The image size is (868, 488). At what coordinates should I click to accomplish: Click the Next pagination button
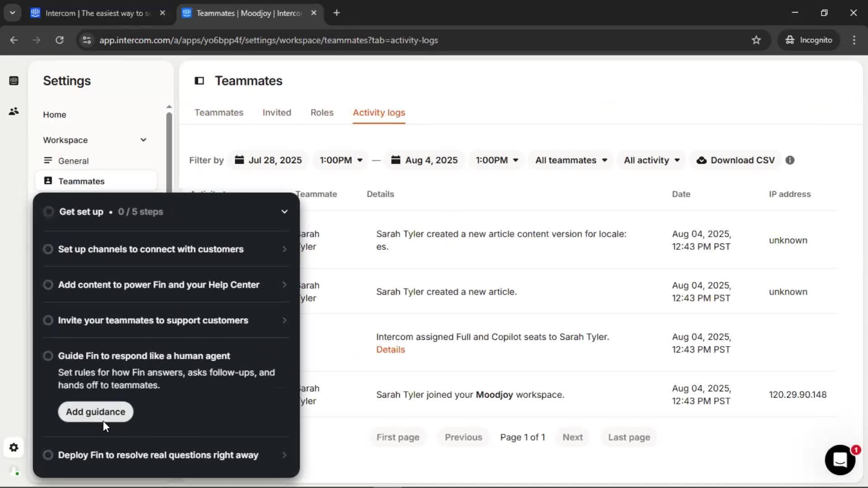pyautogui.click(x=572, y=437)
